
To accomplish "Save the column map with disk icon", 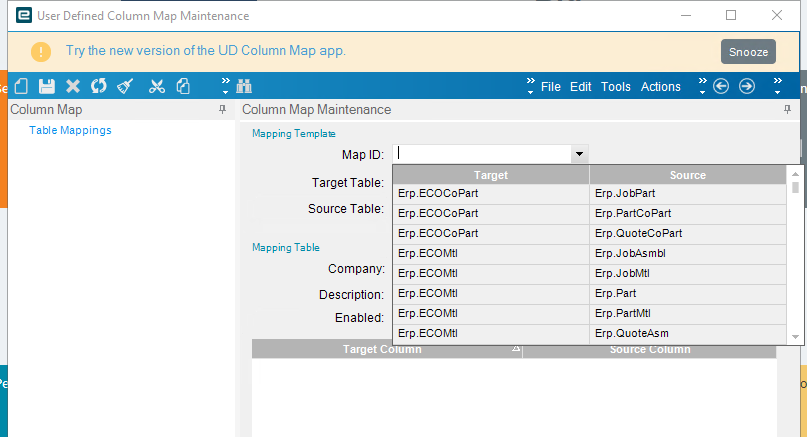I will [47, 86].
